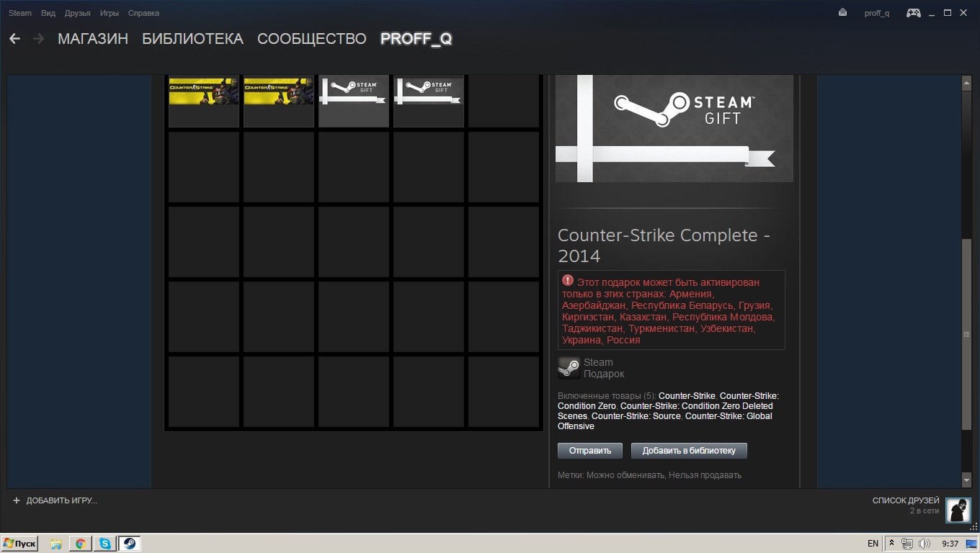The height and width of the screenshot is (553, 980).
Task: Click ДОБАВИТЬ ИГРУ... at the bottom
Action: [62, 500]
